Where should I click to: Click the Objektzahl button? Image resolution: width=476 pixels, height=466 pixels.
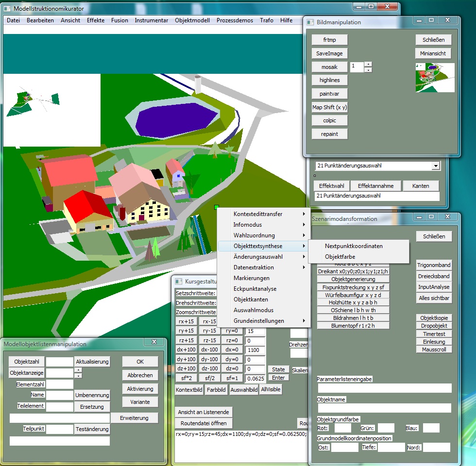click(27, 362)
